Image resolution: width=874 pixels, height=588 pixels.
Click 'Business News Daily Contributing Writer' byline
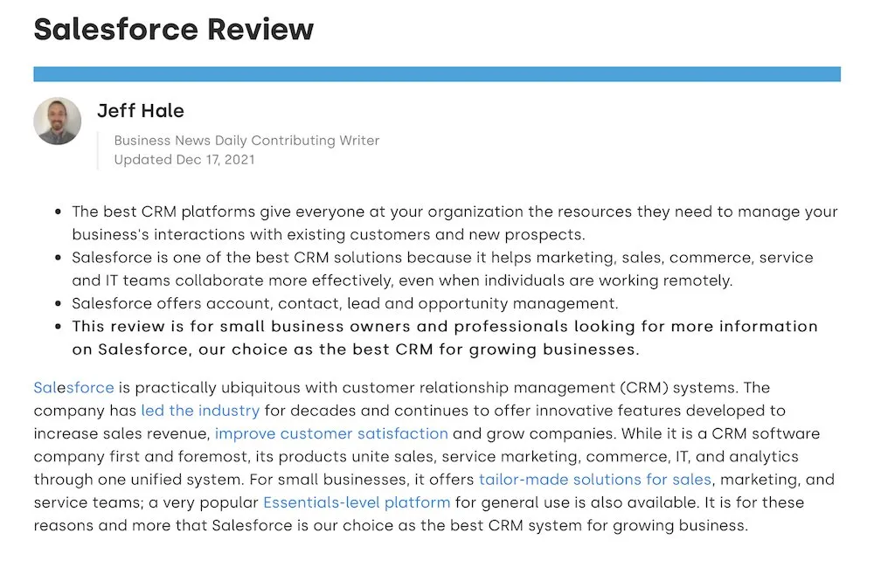coord(246,140)
